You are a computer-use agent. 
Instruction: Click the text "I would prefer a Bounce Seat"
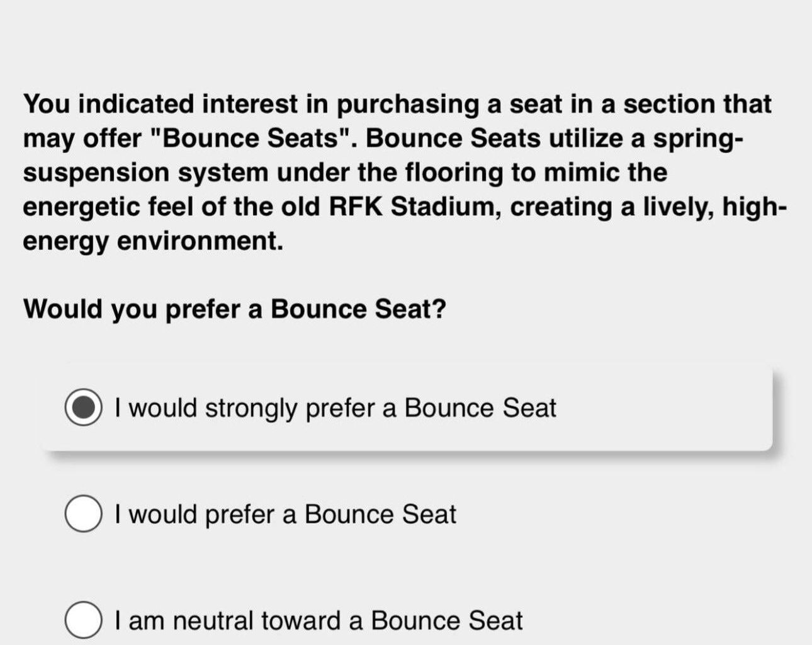(x=285, y=514)
